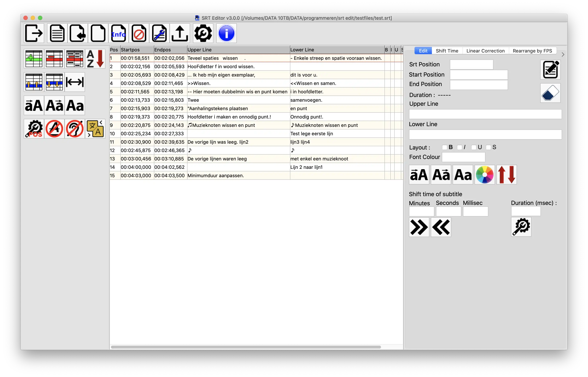Click the eraser clear fields icon
This screenshot has width=588, height=377.
550,93
